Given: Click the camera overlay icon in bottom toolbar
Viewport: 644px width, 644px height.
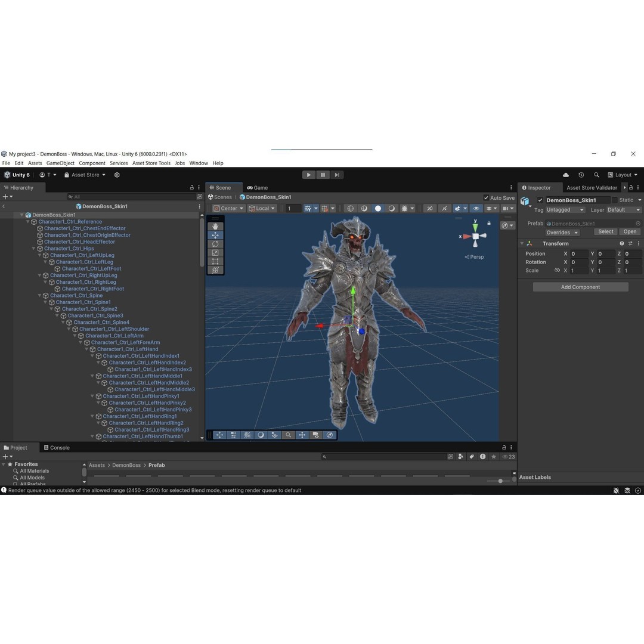Looking at the screenshot, I should 316,435.
